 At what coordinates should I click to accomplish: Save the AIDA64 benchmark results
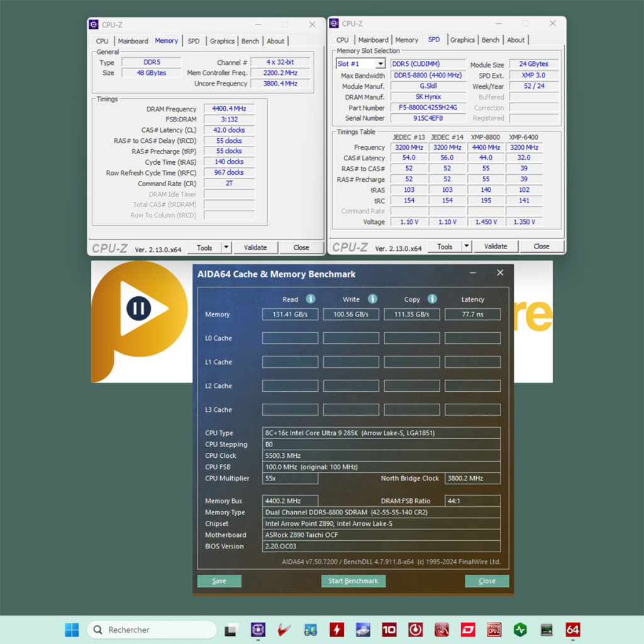(219, 580)
